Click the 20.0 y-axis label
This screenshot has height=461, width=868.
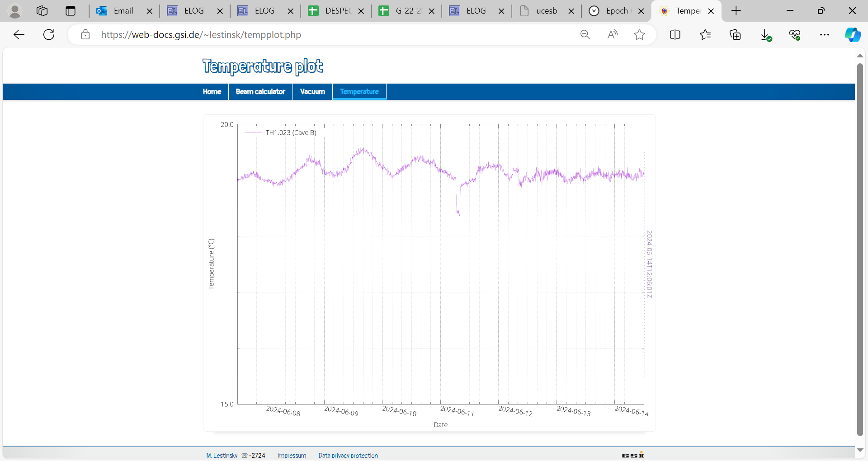tap(227, 124)
